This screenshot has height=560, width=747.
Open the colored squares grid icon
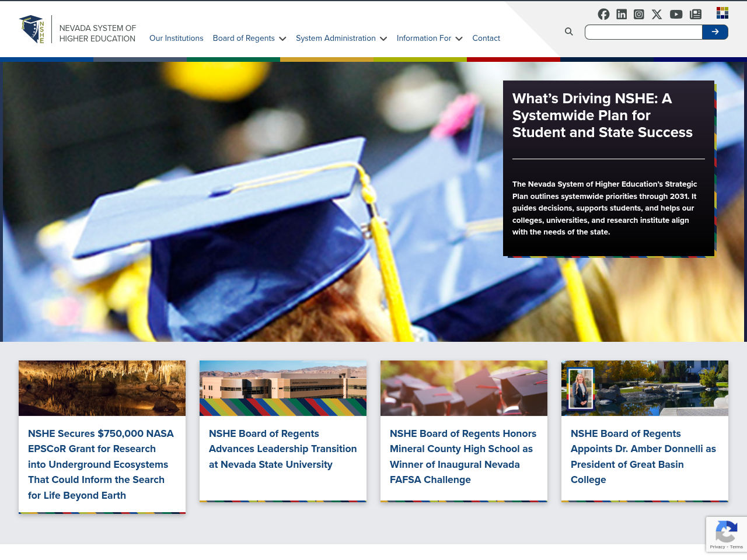[722, 13]
